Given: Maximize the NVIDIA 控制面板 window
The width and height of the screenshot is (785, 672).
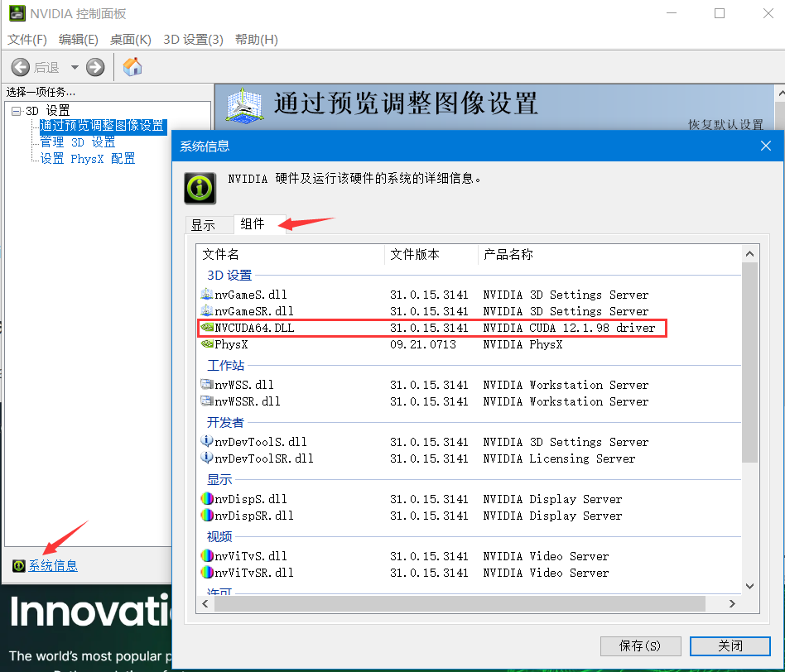Looking at the screenshot, I should pyautogui.click(x=720, y=13).
